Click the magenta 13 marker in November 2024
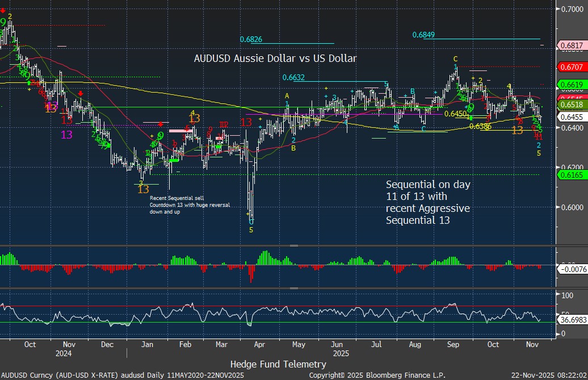588x380 pixels. click(66, 135)
